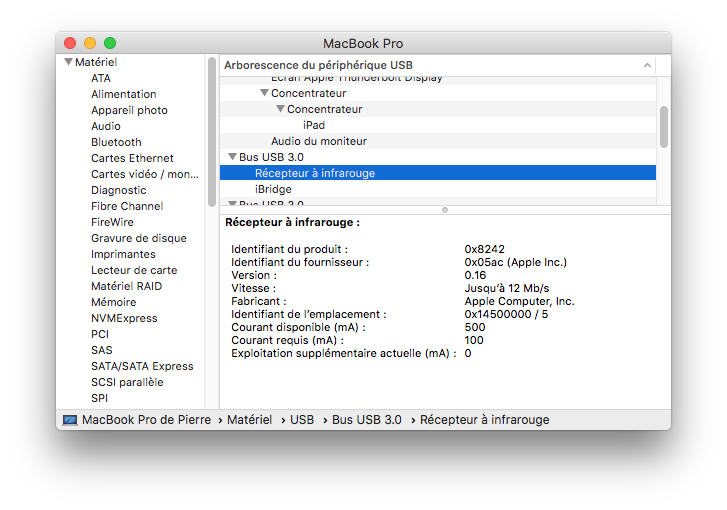Click Matériel in the path bar
The image size is (727, 510).
249,420
